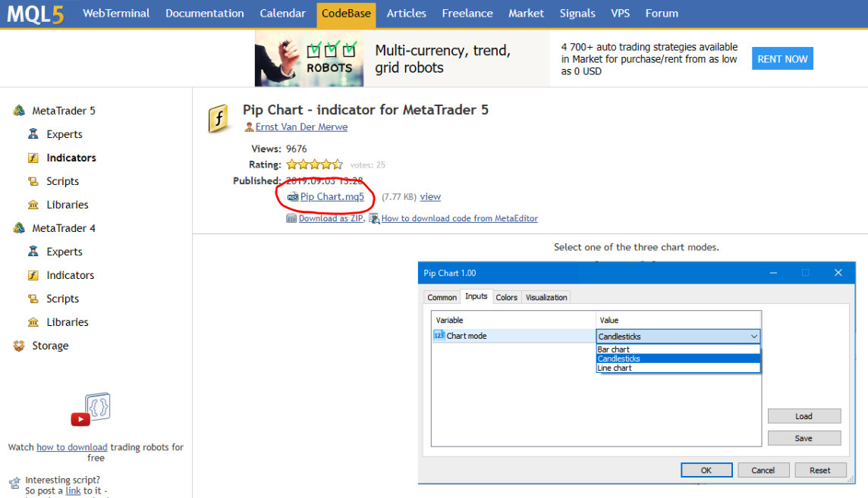Click the Pip Chart.mq5 file icon

293,197
